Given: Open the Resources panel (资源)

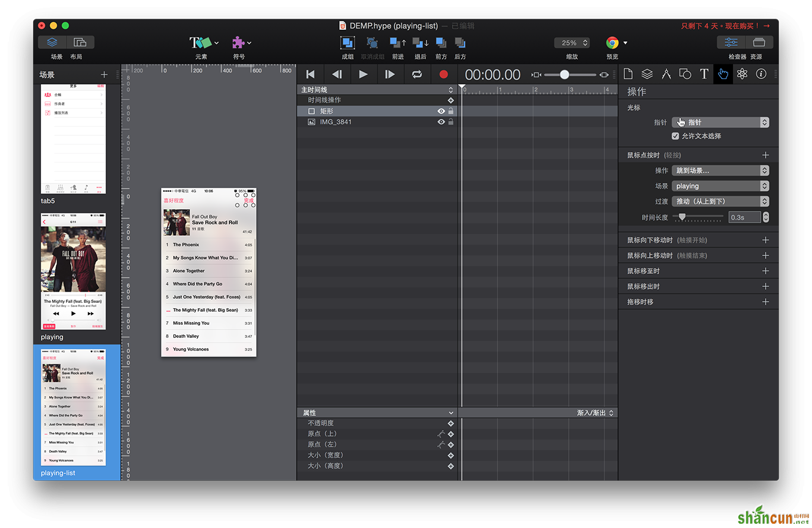Looking at the screenshot, I should pos(759,42).
